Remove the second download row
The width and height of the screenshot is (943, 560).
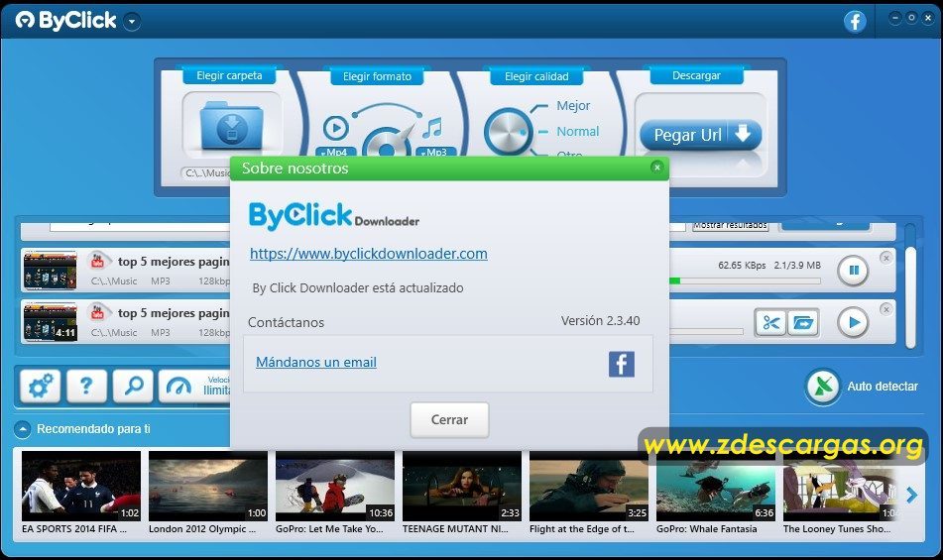point(885,309)
